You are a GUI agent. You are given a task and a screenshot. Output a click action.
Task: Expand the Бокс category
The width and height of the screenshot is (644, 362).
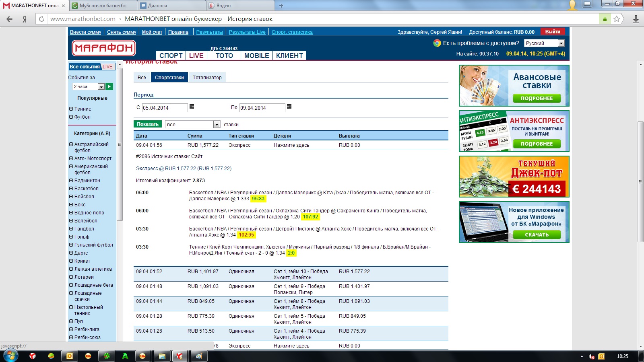71,204
